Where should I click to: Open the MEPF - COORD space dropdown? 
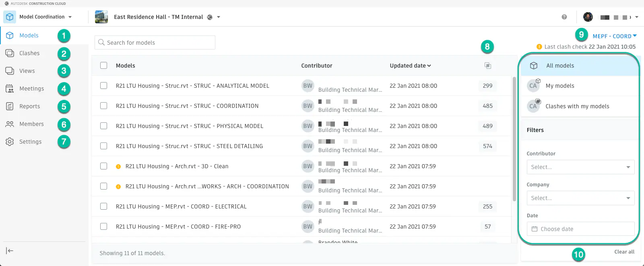tap(615, 36)
